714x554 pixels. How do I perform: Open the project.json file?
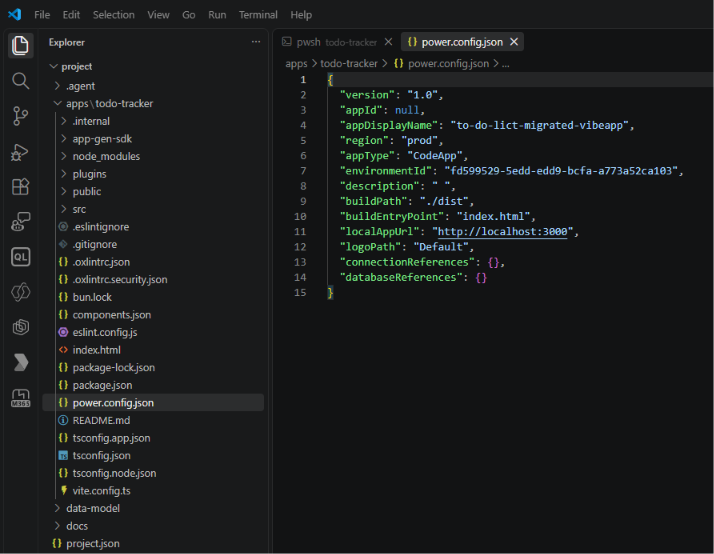(93, 544)
